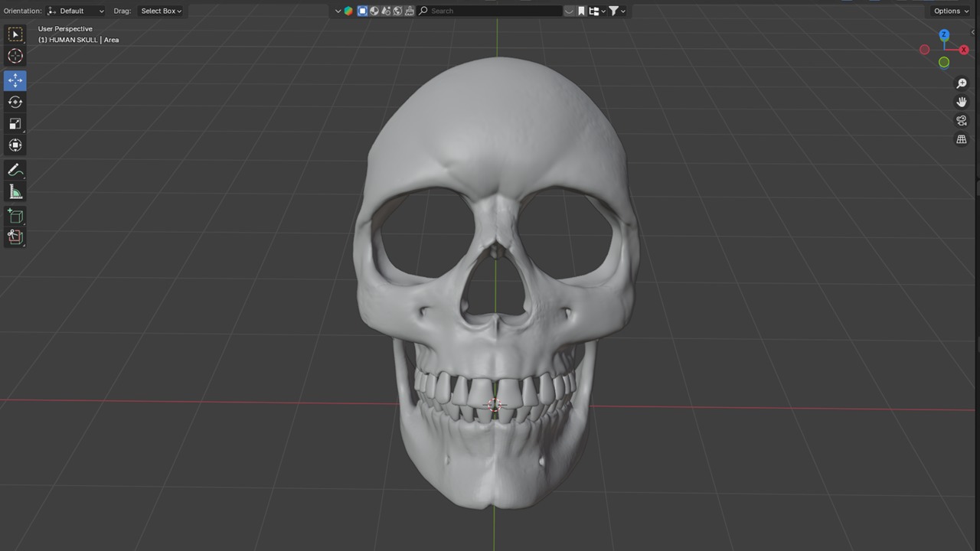
Task: Click into the Search field
Action: [x=490, y=11]
